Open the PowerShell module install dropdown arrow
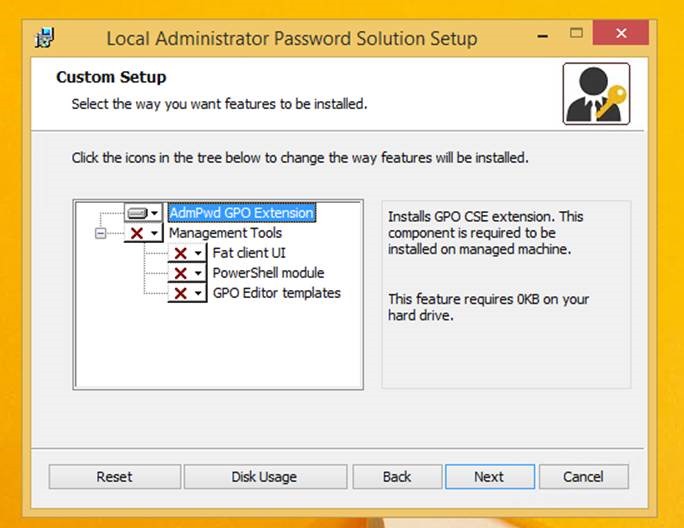684x528 pixels. point(198,273)
